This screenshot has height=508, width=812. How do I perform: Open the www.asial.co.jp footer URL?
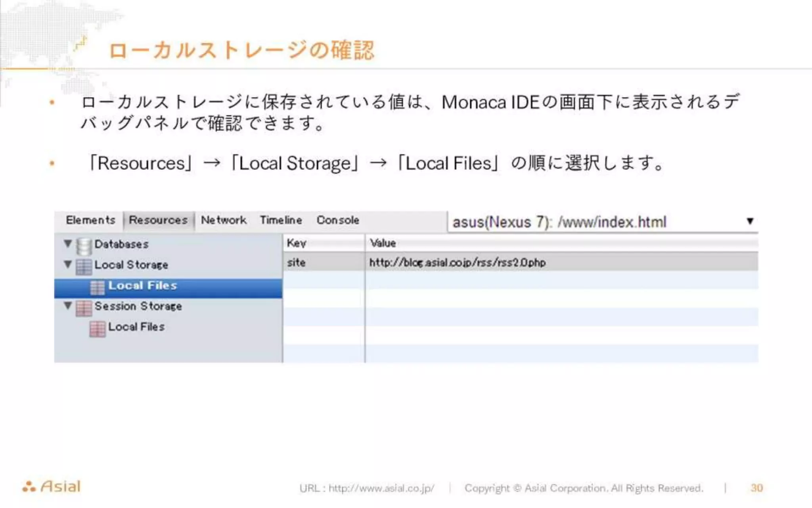[x=381, y=488]
